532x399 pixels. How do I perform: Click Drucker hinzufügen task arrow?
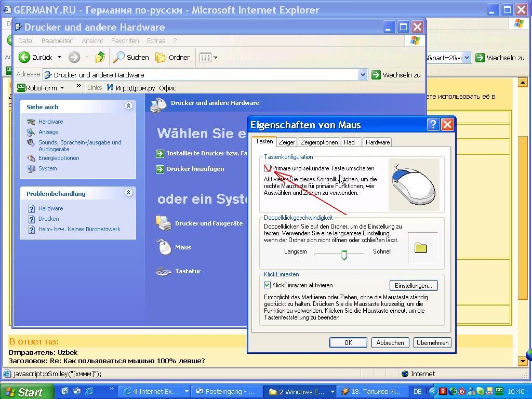[x=160, y=169]
